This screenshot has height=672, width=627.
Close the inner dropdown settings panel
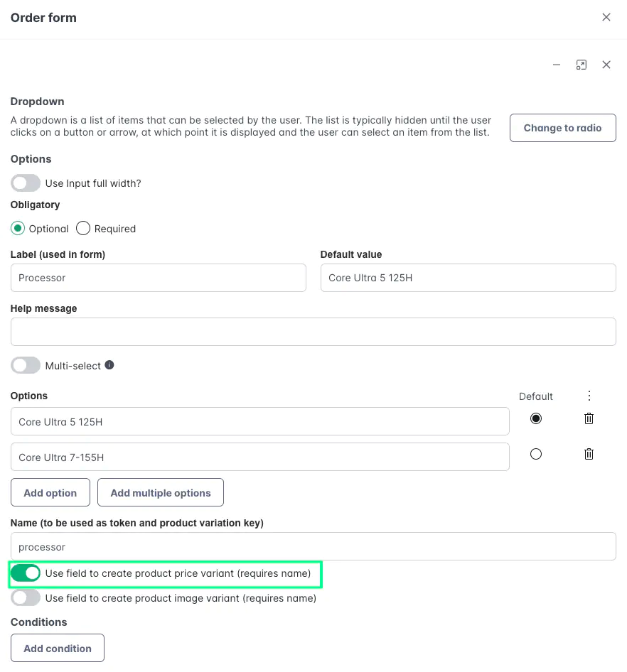[x=606, y=65]
